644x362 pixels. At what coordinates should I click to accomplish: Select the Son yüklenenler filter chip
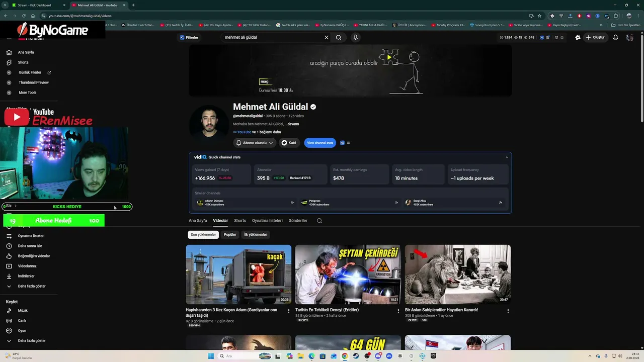point(203,235)
